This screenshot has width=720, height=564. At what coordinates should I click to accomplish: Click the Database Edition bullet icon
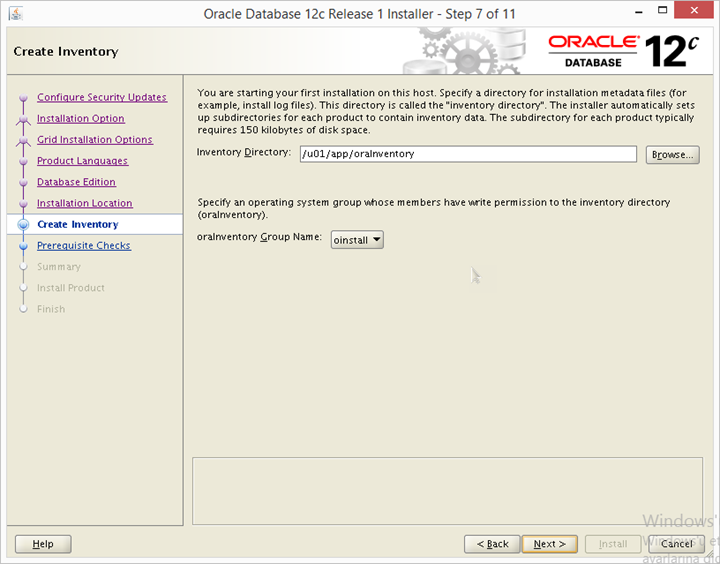pos(23,182)
